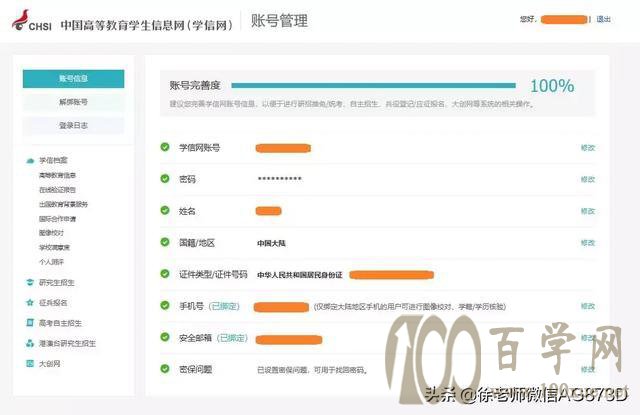
Task: Select the 账号信息 tab in sidebar
Action: (x=73, y=79)
